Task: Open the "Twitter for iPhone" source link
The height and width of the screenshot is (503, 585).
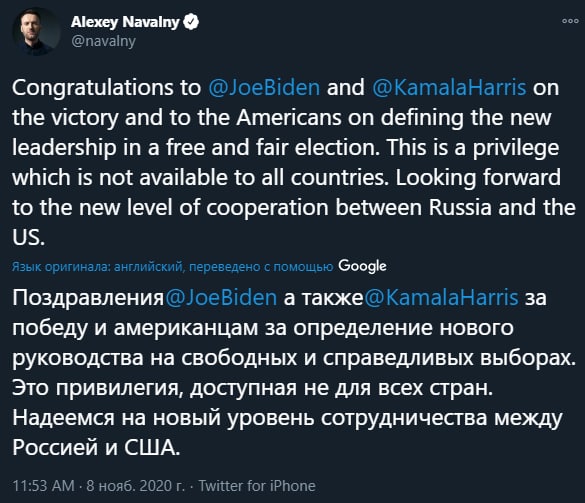Action: coord(257,486)
